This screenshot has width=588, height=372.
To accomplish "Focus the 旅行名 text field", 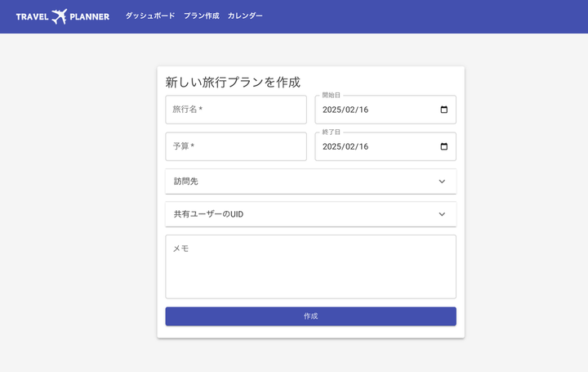I will [236, 110].
